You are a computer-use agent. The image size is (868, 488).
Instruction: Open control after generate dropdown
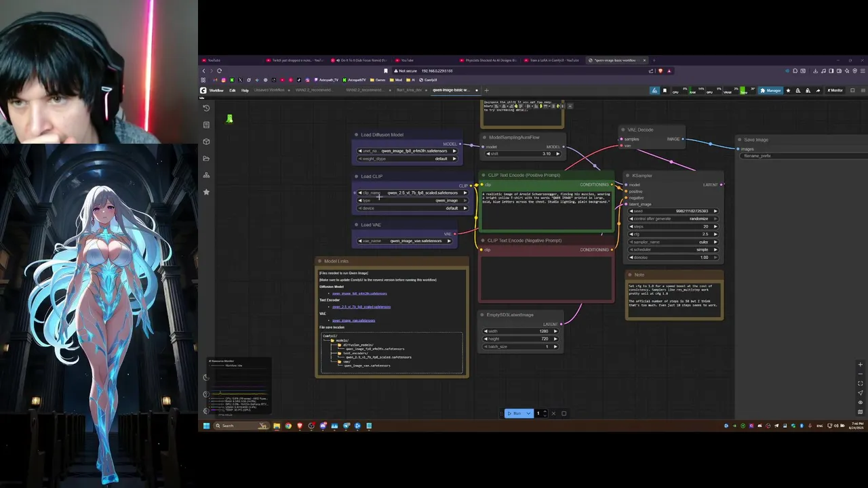click(673, 219)
